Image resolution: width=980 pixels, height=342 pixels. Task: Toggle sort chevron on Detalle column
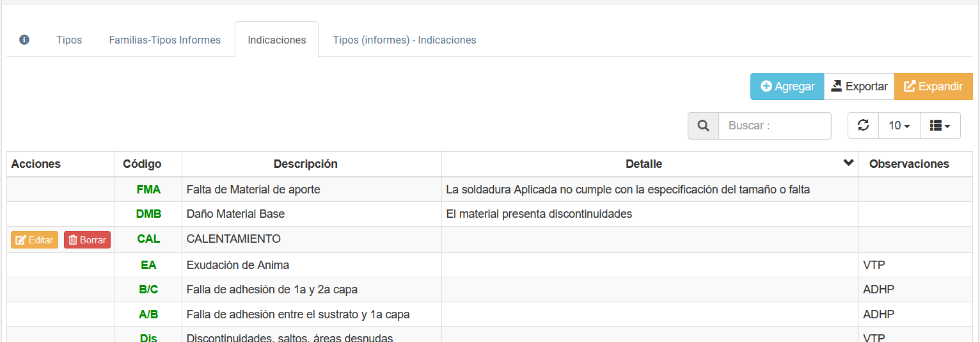click(x=848, y=163)
